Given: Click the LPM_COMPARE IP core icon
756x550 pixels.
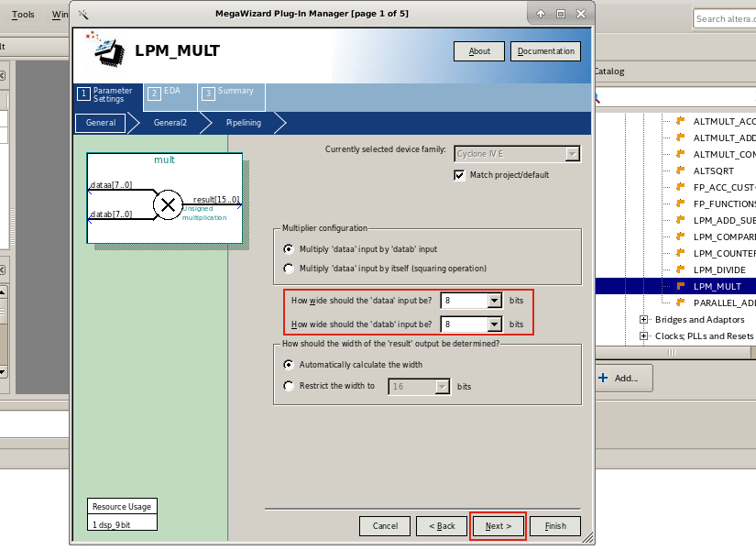Looking at the screenshot, I should click(x=681, y=236).
